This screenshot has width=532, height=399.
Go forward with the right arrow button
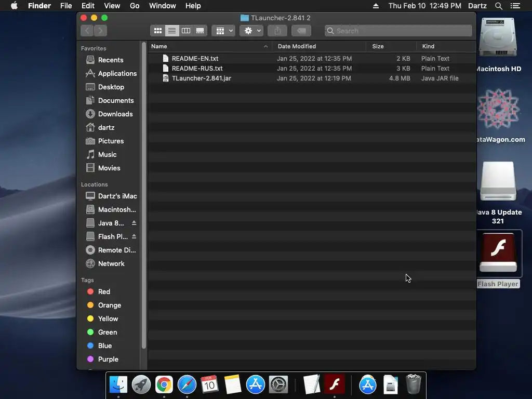pyautogui.click(x=100, y=31)
